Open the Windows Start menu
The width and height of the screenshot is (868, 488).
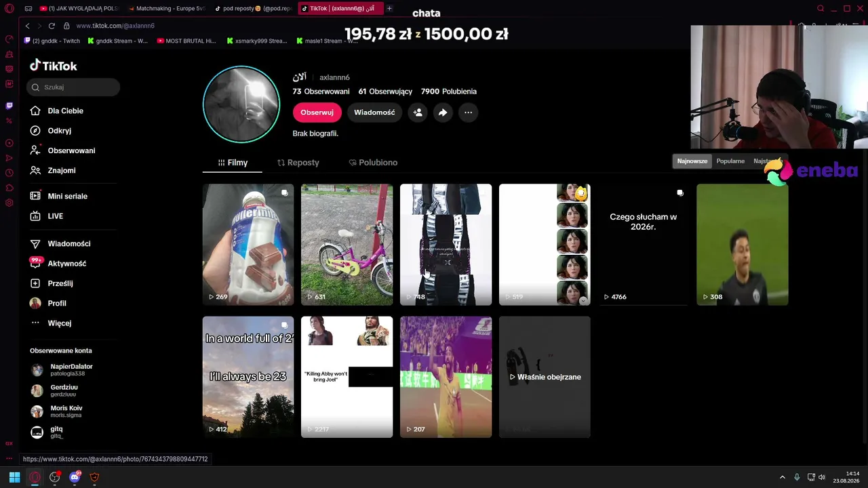(x=14, y=477)
